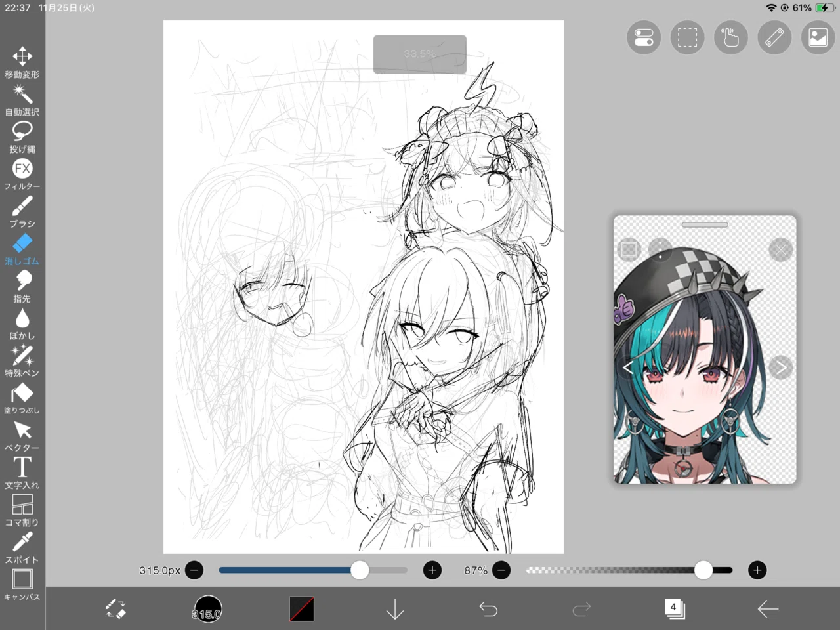The width and height of the screenshot is (840, 630).
Task: Open brush settings showing 315.0
Action: tap(207, 609)
